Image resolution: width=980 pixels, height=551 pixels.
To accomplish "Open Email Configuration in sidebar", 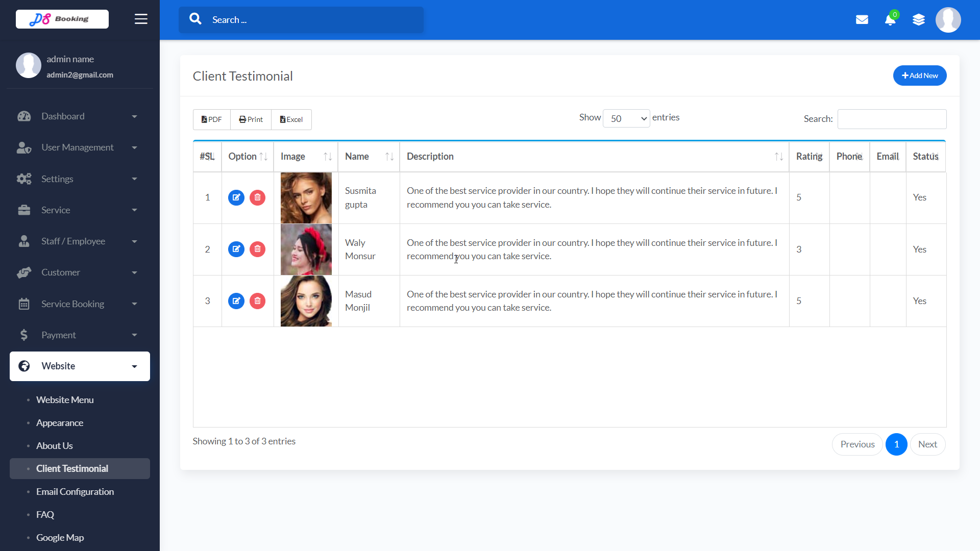I will [x=75, y=492].
